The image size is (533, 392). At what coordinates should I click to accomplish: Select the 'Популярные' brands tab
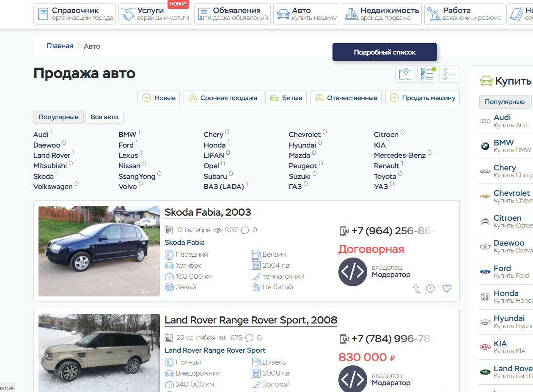point(58,117)
